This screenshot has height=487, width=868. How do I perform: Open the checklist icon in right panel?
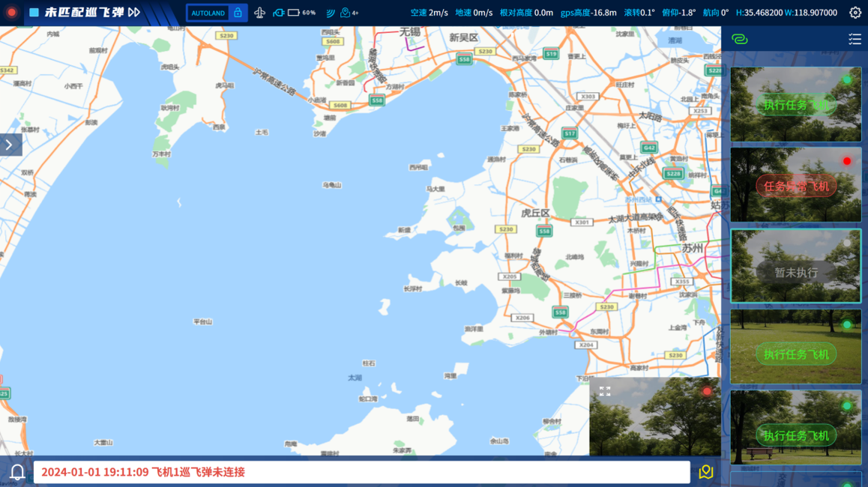[x=855, y=39]
